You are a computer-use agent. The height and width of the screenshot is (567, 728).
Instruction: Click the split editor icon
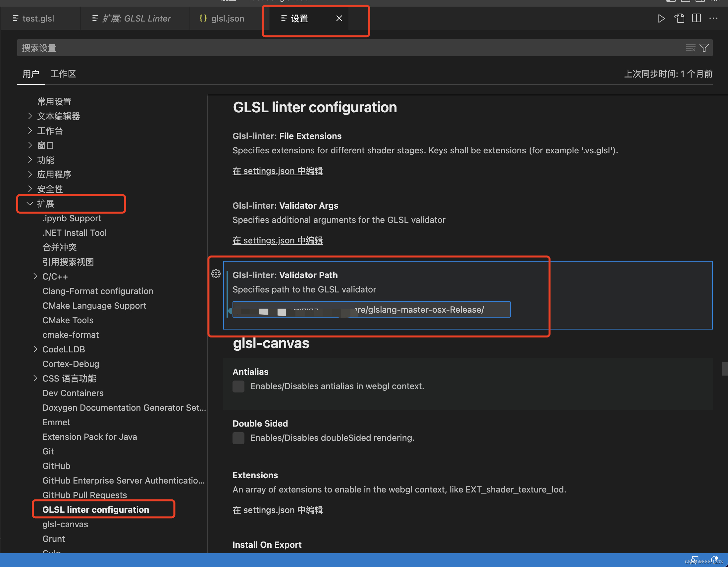coord(696,18)
